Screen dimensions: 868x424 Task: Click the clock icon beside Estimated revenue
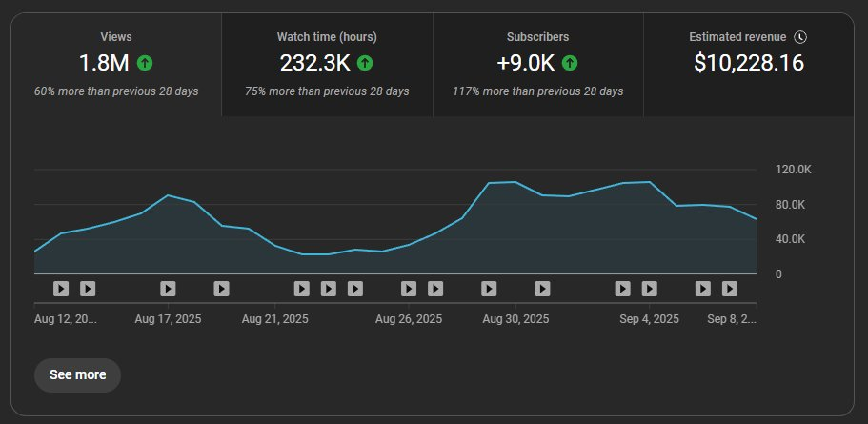click(x=800, y=37)
